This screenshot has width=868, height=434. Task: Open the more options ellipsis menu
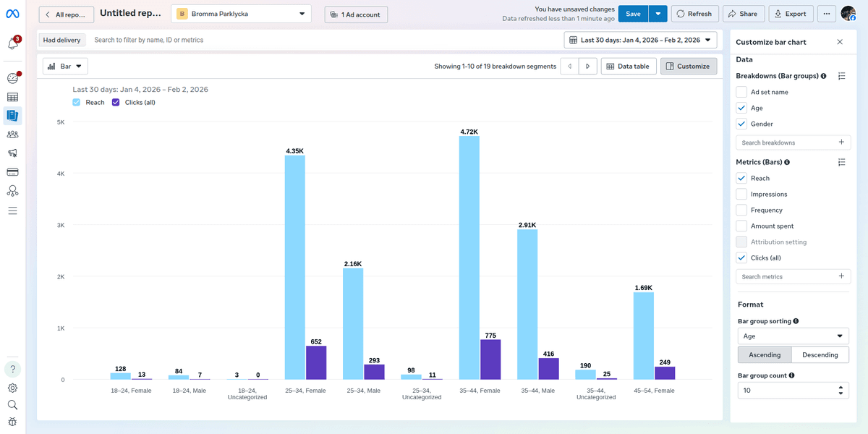(825, 14)
